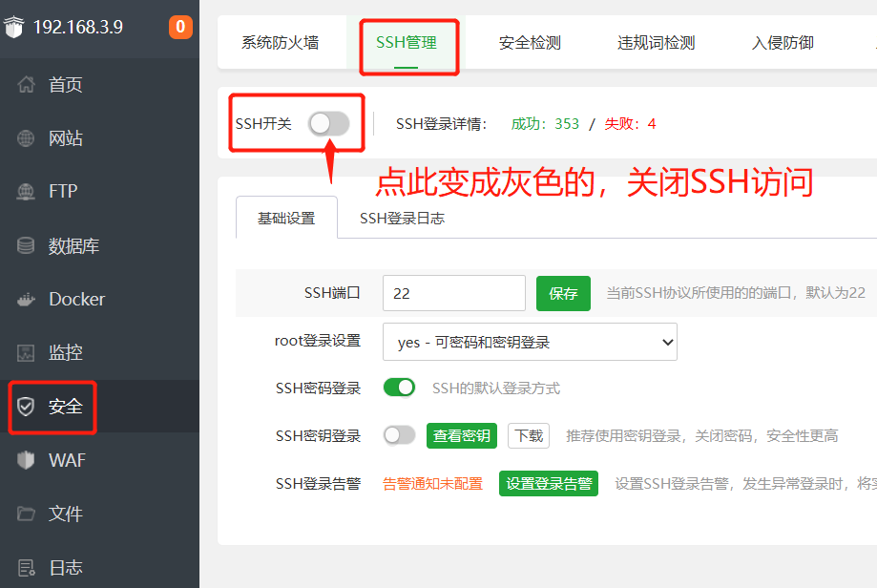The height and width of the screenshot is (588, 877).
Task: Click the 下载 key button
Action: click(529, 435)
